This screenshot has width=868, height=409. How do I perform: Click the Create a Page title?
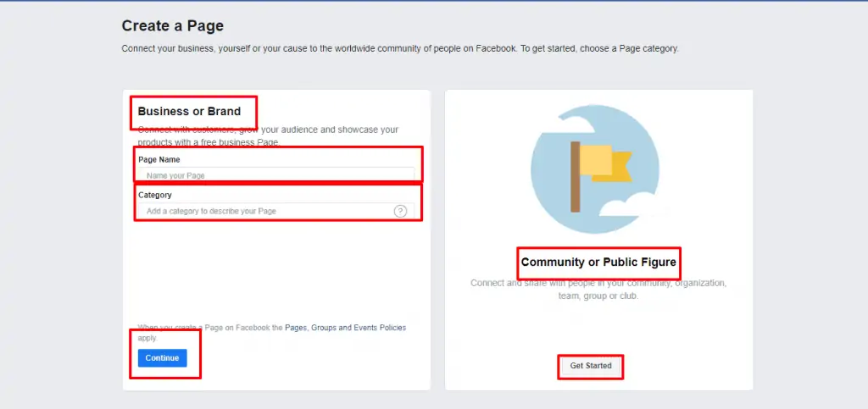173,25
